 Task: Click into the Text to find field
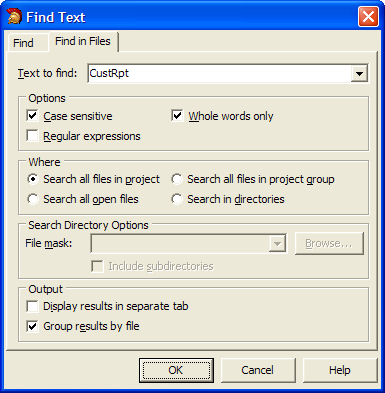pos(219,73)
